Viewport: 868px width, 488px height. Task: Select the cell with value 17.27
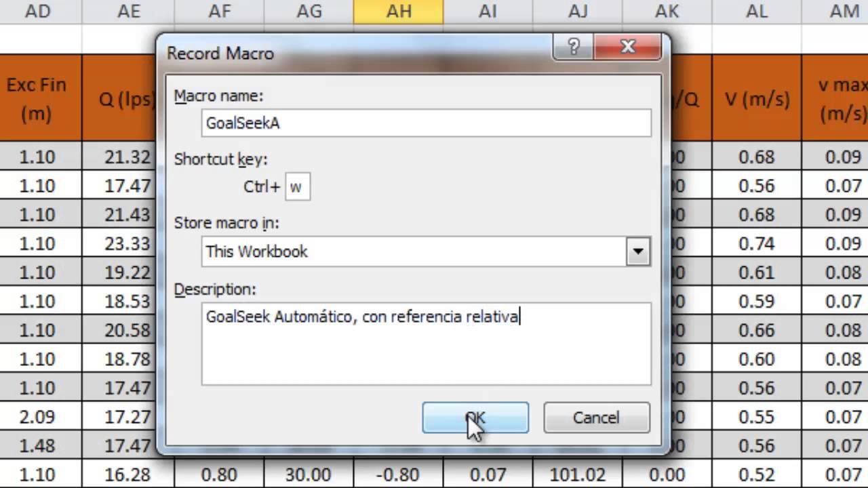119,416
